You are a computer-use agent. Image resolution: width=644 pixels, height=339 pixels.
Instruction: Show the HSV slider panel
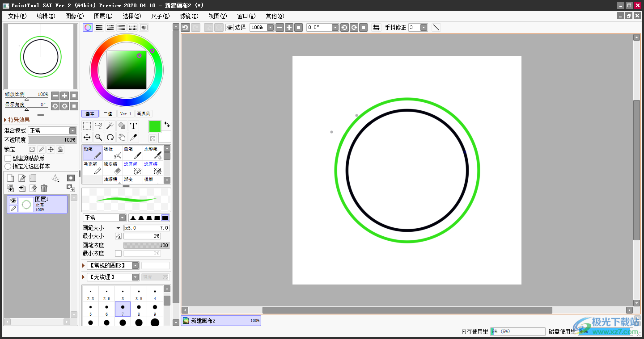(x=110, y=27)
